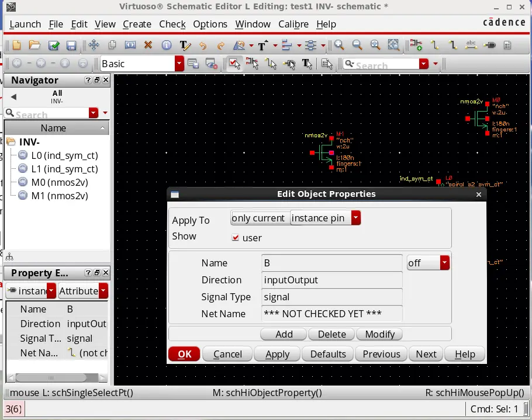Screen dimensions: 532x420
Task: Click the Navigator back arrow
Action: pos(13,97)
